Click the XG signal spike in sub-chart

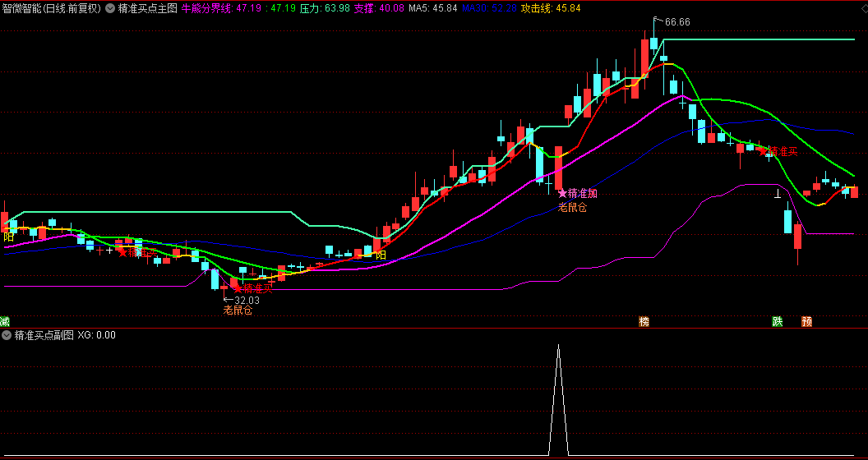(x=558, y=400)
